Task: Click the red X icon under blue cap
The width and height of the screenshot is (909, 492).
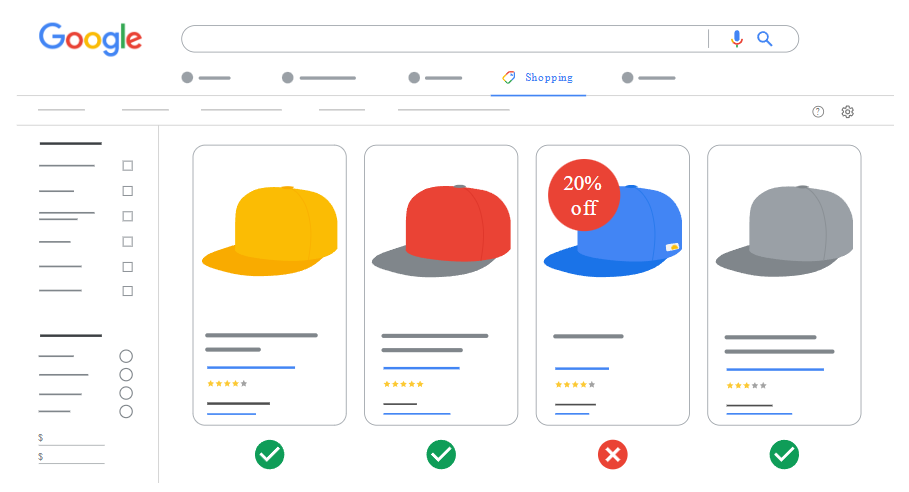Action: (613, 454)
